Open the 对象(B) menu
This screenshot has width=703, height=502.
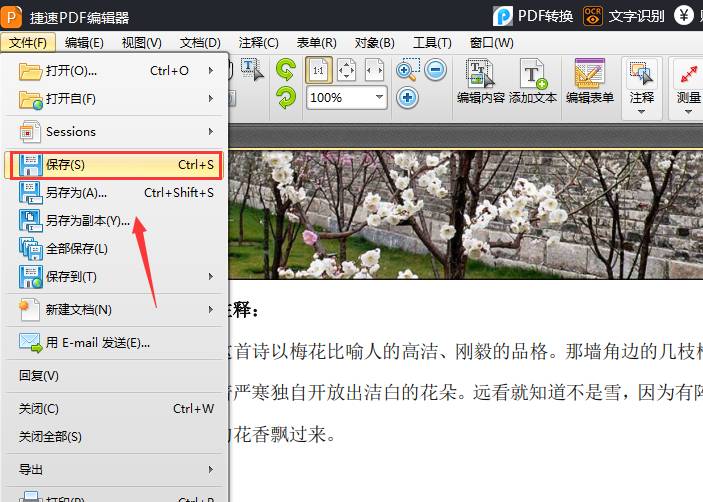point(374,43)
